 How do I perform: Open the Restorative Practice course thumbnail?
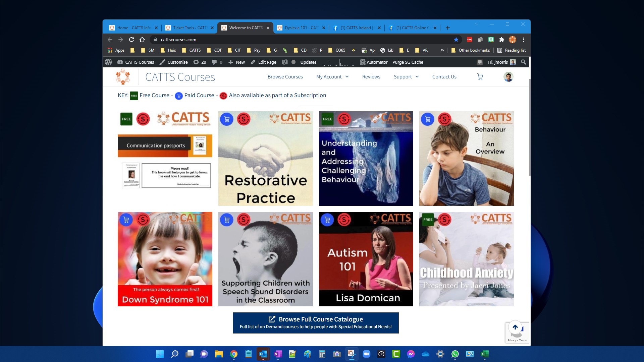pyautogui.click(x=265, y=159)
